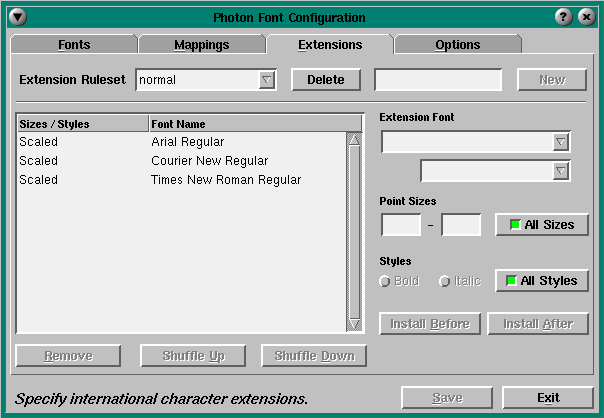This screenshot has width=604, height=418.
Task: Open the Extension Ruleset dropdown
Action: [x=266, y=80]
